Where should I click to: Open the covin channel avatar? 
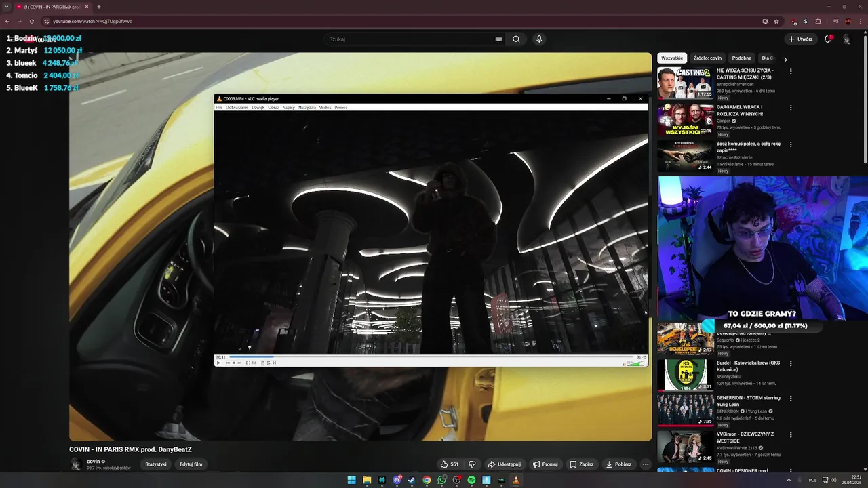(x=76, y=464)
